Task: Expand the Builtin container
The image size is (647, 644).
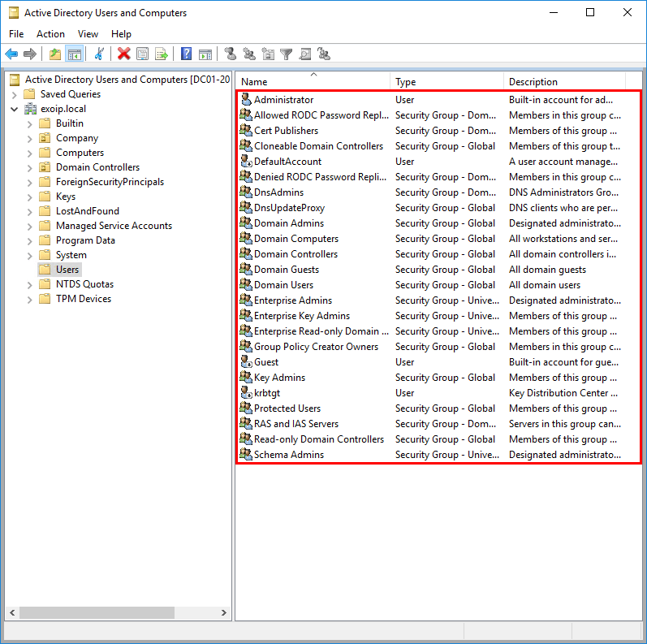Action: coord(29,123)
